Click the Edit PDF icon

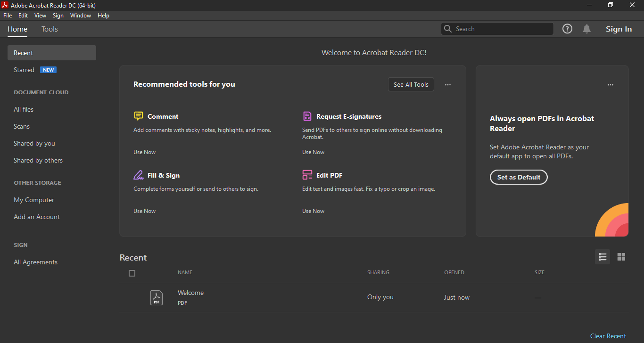click(x=307, y=175)
